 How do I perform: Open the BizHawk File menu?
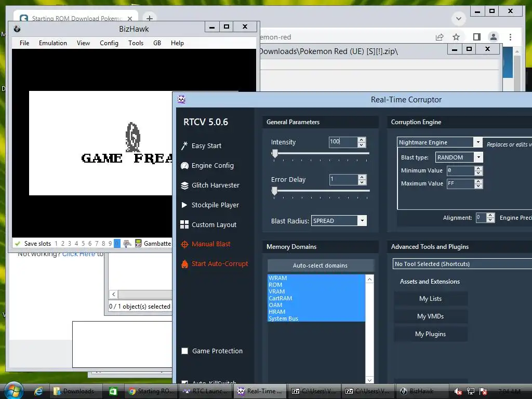(x=24, y=43)
